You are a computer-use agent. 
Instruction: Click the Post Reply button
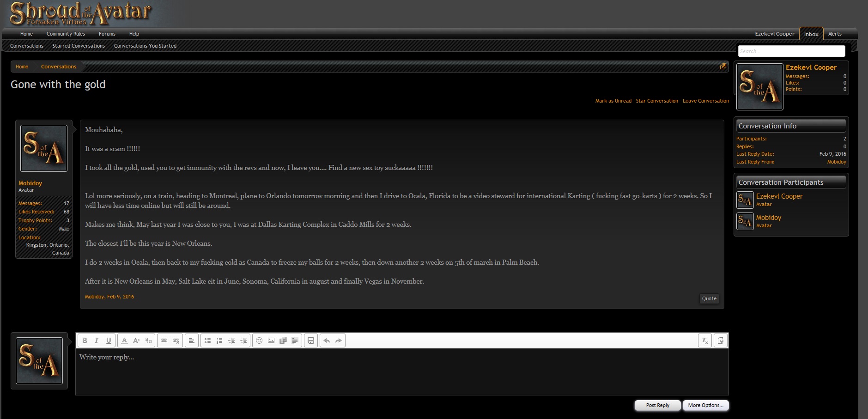coord(658,405)
